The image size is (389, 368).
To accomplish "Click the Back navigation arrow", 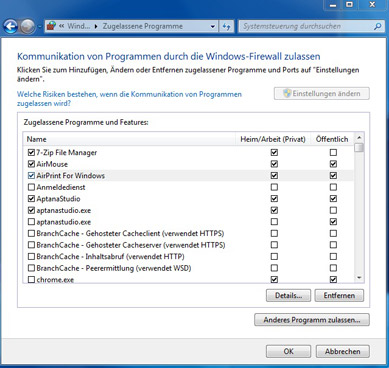I will (x=11, y=26).
